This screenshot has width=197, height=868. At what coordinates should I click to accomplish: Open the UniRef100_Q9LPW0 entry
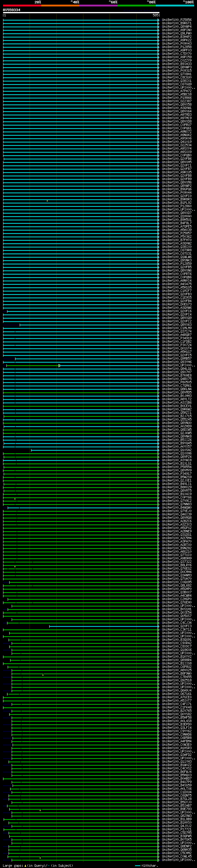pyautogui.click(x=177, y=34)
